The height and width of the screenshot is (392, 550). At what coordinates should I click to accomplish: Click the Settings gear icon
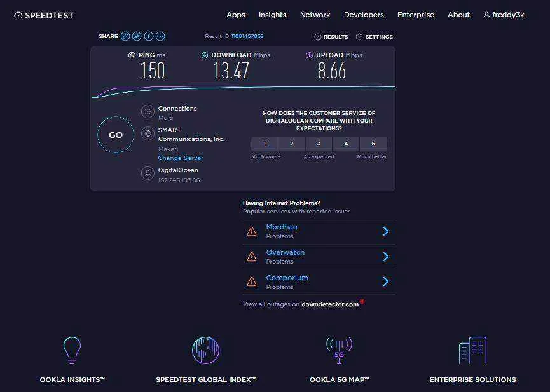point(359,36)
